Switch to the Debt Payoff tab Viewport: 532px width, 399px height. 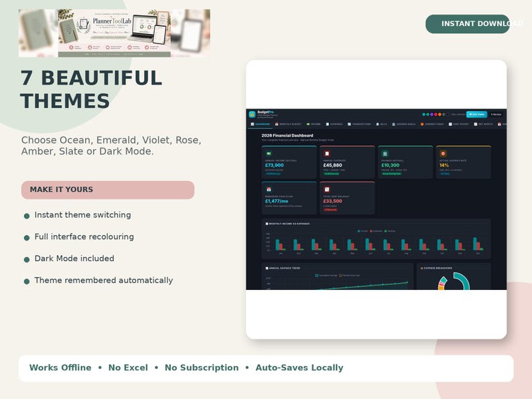tap(458, 124)
